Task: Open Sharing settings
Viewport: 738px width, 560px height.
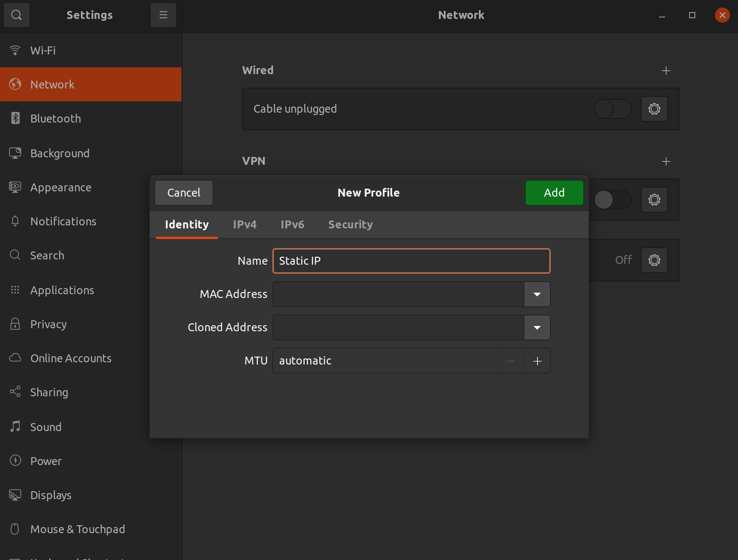Action: coord(75,392)
